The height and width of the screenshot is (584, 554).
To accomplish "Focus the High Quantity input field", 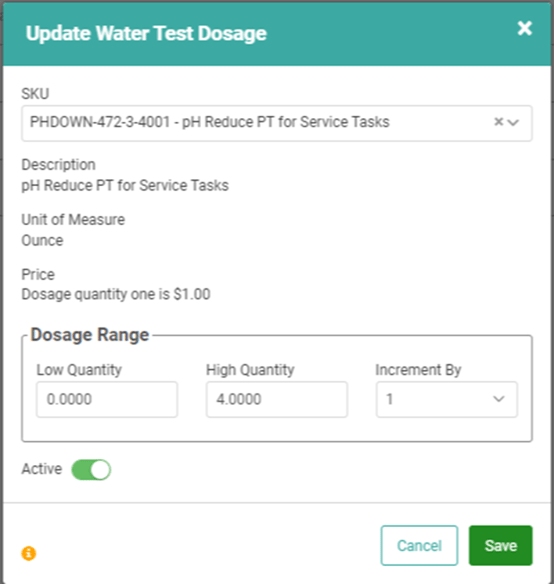I will (277, 399).
